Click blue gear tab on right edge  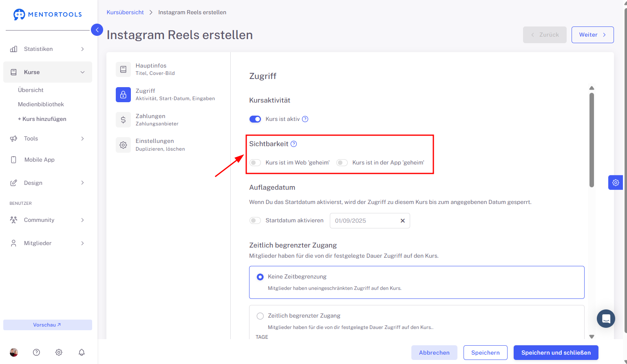pos(616,182)
